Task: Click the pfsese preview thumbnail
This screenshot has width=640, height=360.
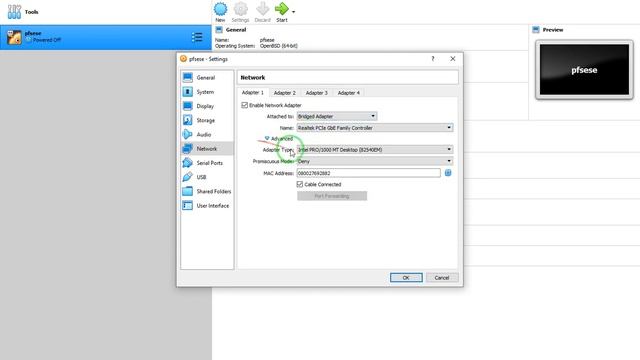Action: [x=584, y=70]
